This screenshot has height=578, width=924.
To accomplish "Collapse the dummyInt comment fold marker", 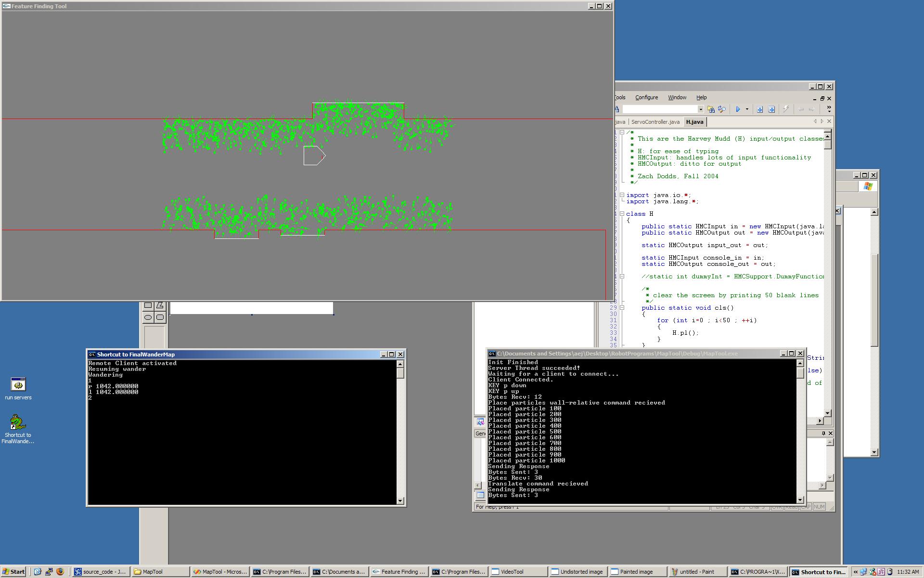I will click(622, 276).
